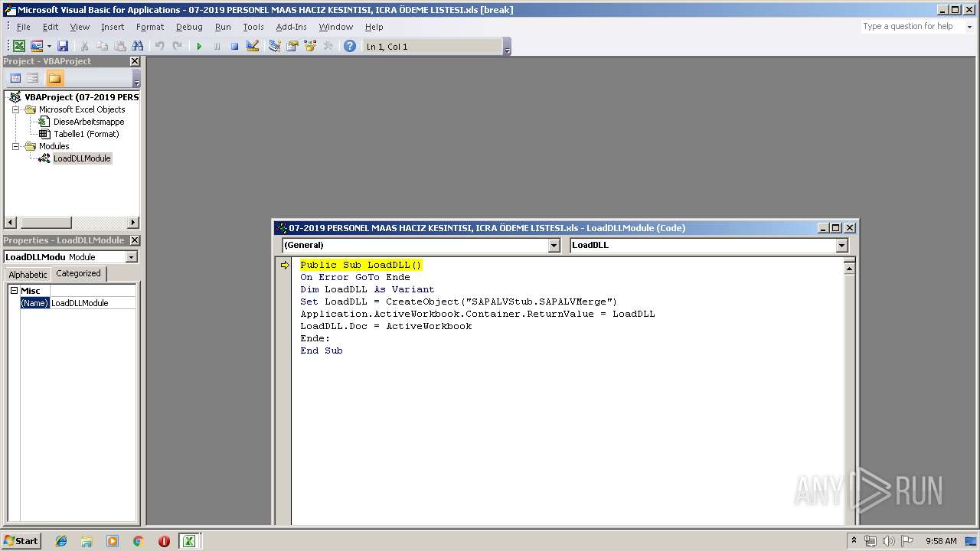
Task: Collapse the Modules folder
Action: [15, 146]
